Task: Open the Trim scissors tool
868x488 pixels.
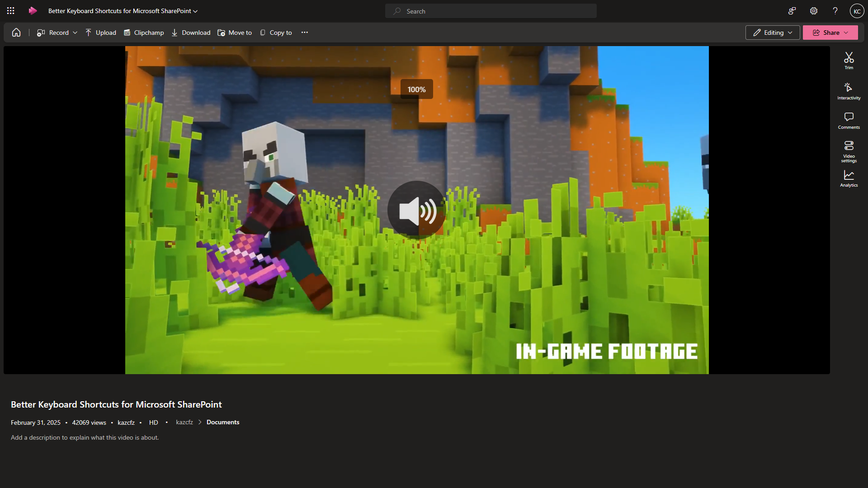Action: pos(849,61)
